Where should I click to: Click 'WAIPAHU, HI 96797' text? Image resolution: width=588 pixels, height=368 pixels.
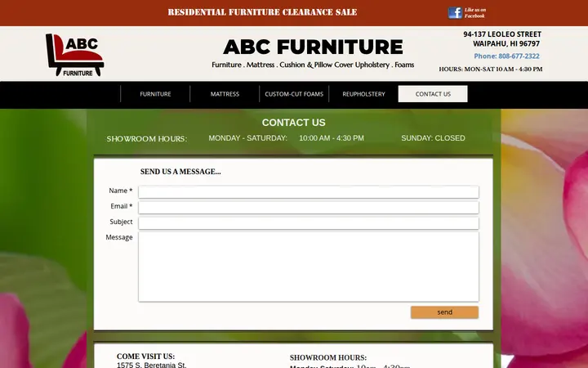click(506, 43)
